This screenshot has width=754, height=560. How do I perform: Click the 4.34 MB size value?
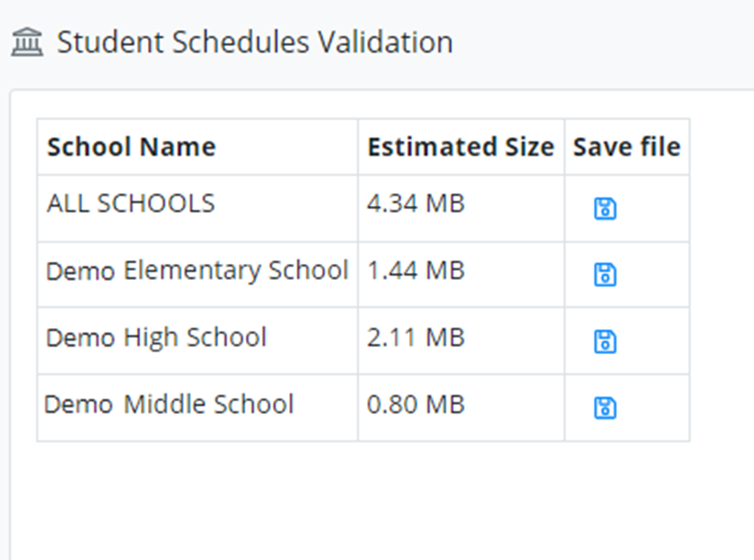point(415,203)
